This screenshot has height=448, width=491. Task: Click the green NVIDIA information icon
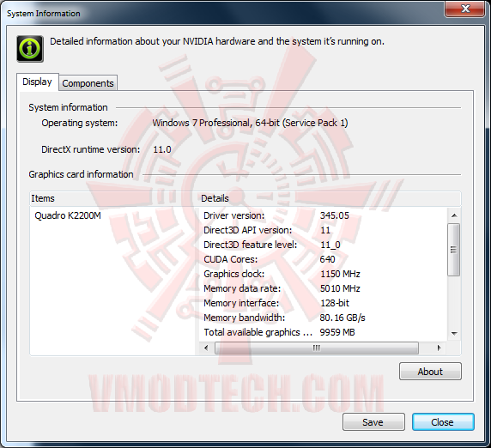coord(30,49)
